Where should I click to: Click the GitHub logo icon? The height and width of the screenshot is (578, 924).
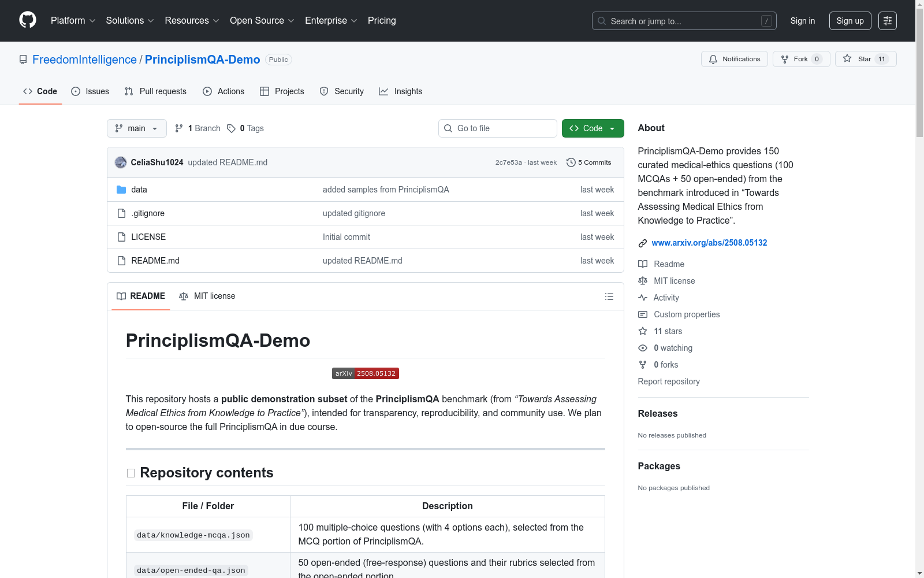(x=28, y=20)
